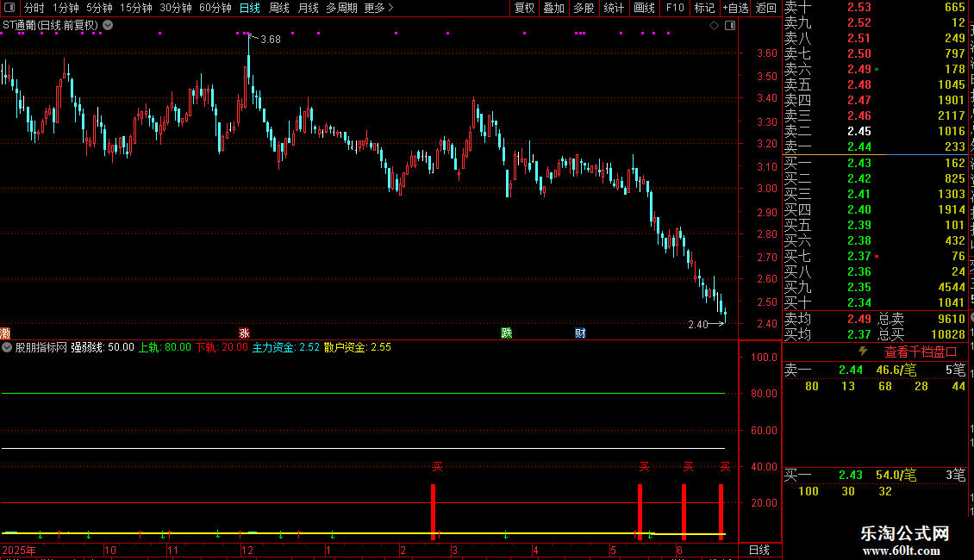974x560 pixels.
Task: Open the 统计 statistics tool
Action: [614, 8]
